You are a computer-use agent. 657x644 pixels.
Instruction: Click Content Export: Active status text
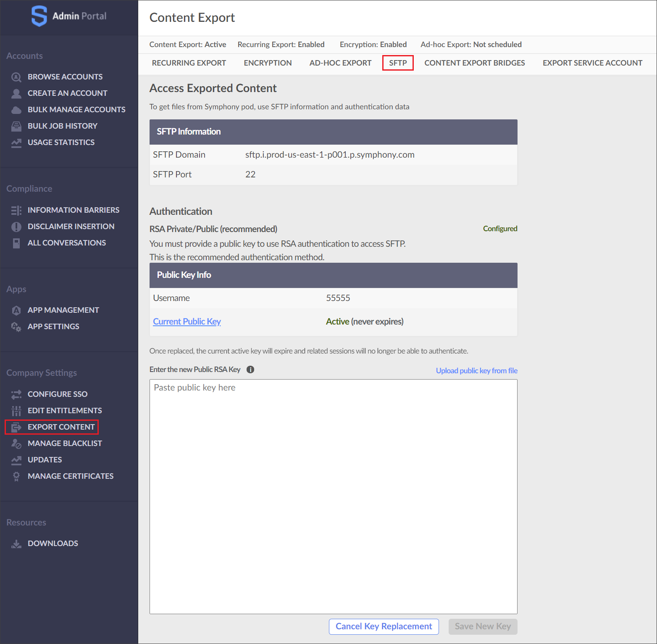[x=188, y=45]
